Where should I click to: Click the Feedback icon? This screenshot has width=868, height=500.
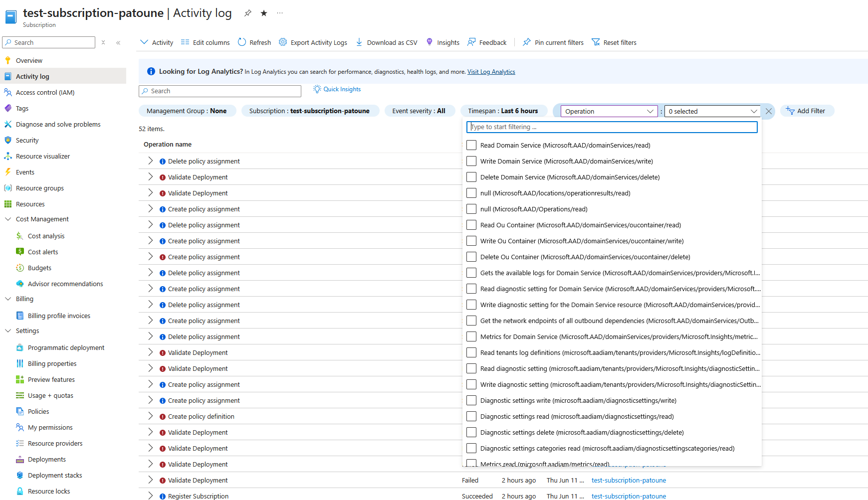pyautogui.click(x=471, y=42)
